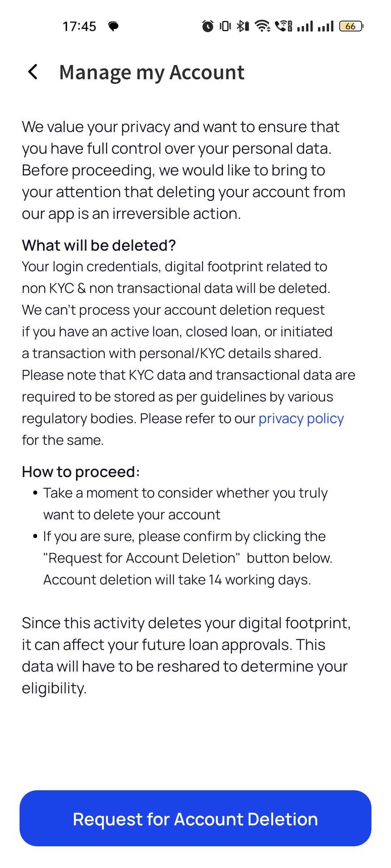Tap the What will be deleted? heading
391x868 pixels.
[99, 245]
